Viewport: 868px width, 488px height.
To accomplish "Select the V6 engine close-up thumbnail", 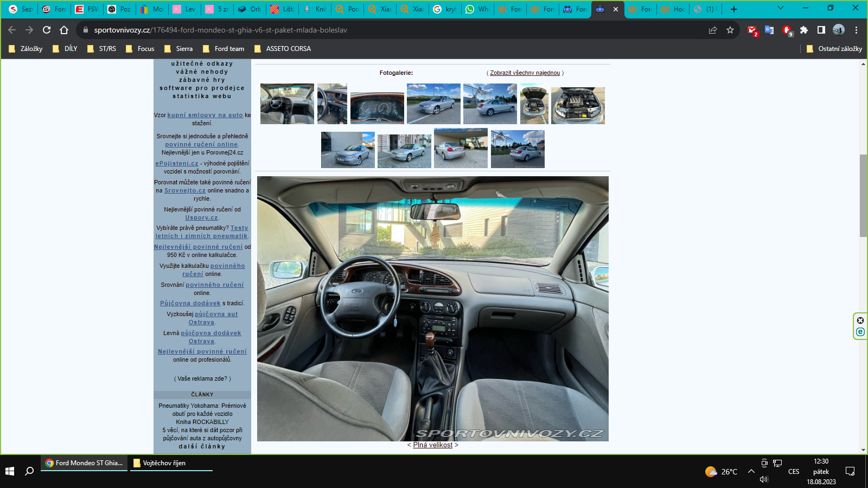I will [578, 106].
